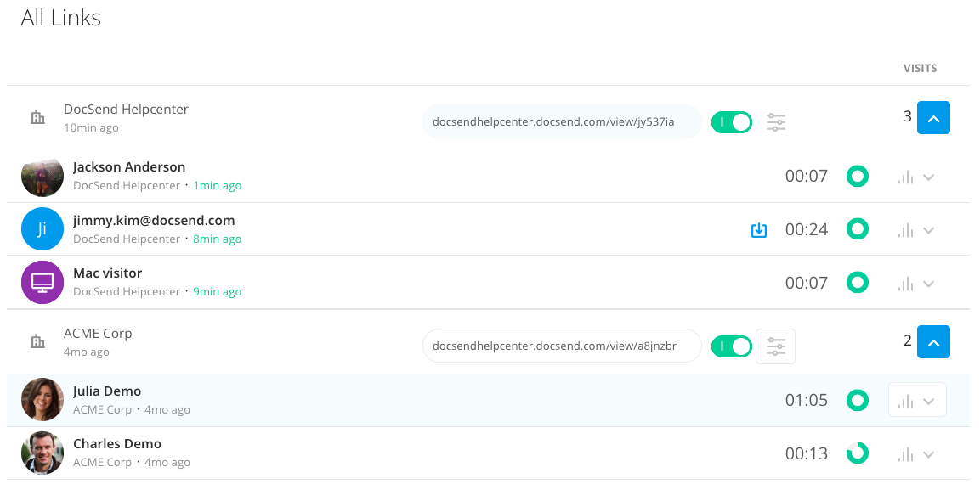Click the 10min ago link timestamp
980x484 pixels.
coord(91,127)
